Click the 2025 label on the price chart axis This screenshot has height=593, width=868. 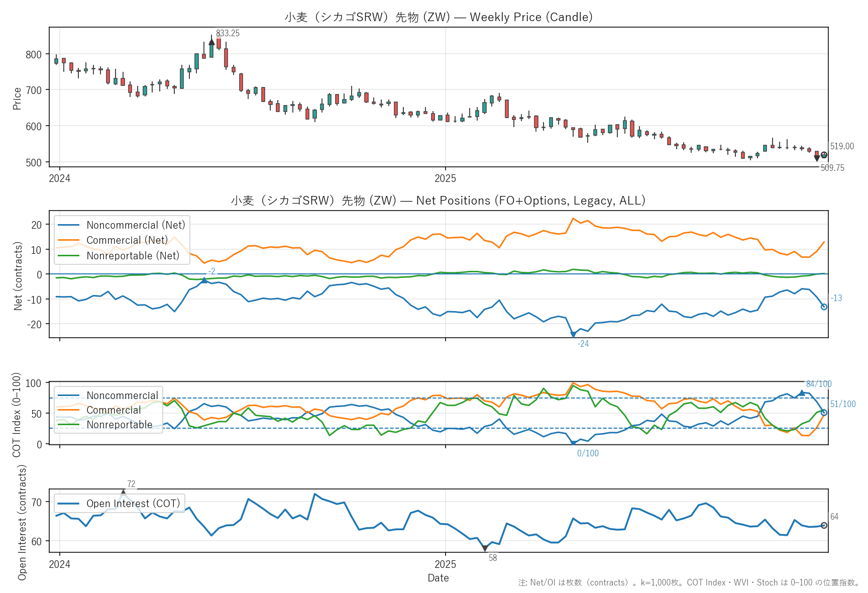(x=445, y=178)
